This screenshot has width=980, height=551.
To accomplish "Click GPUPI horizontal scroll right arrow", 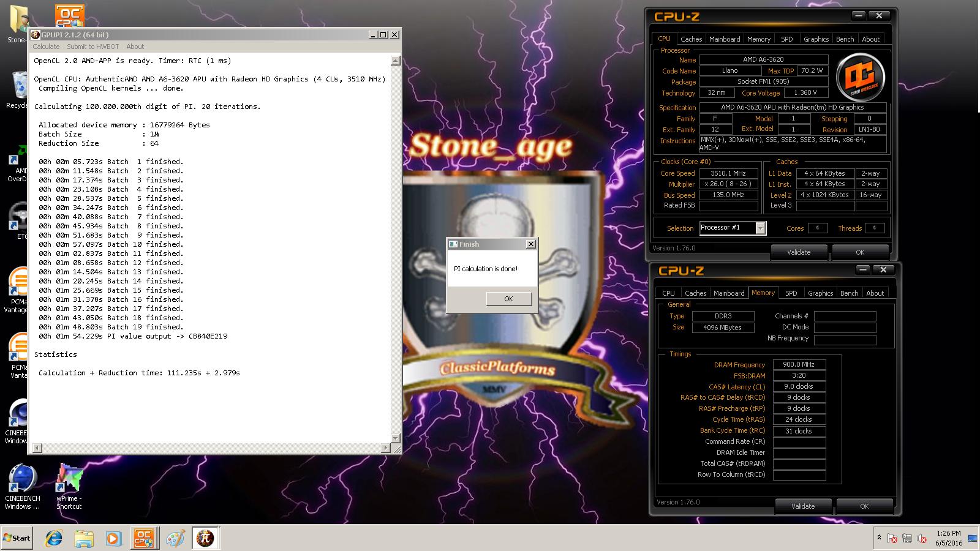I will coord(386,448).
